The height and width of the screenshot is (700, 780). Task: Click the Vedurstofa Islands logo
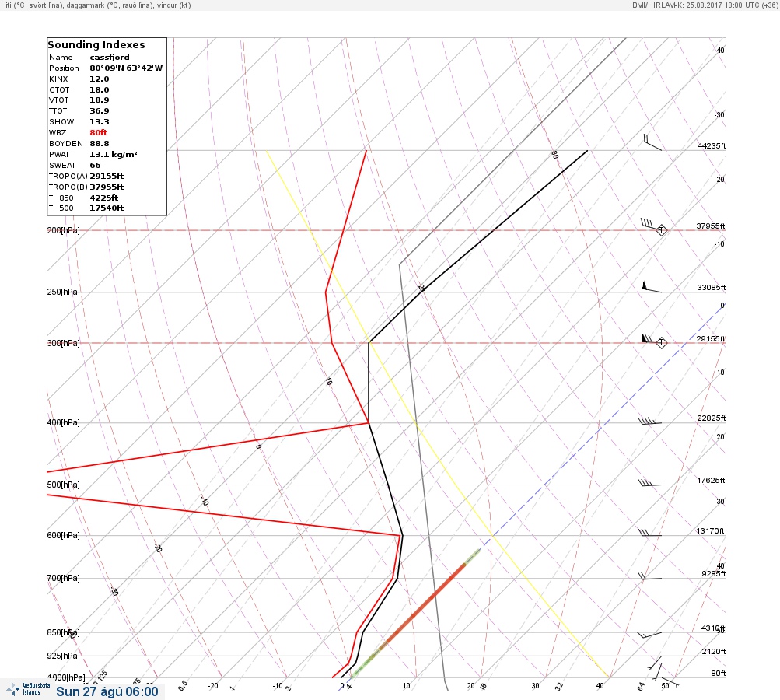[28, 689]
